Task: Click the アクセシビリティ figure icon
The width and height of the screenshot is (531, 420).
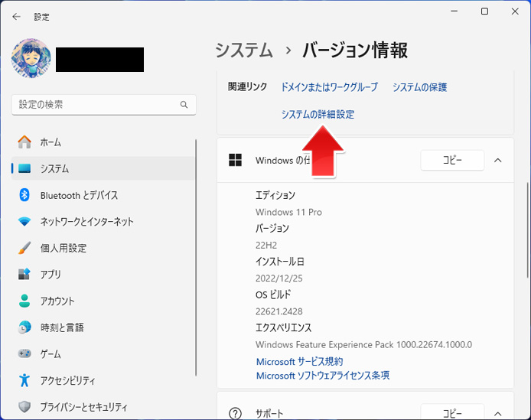Action: (24, 380)
